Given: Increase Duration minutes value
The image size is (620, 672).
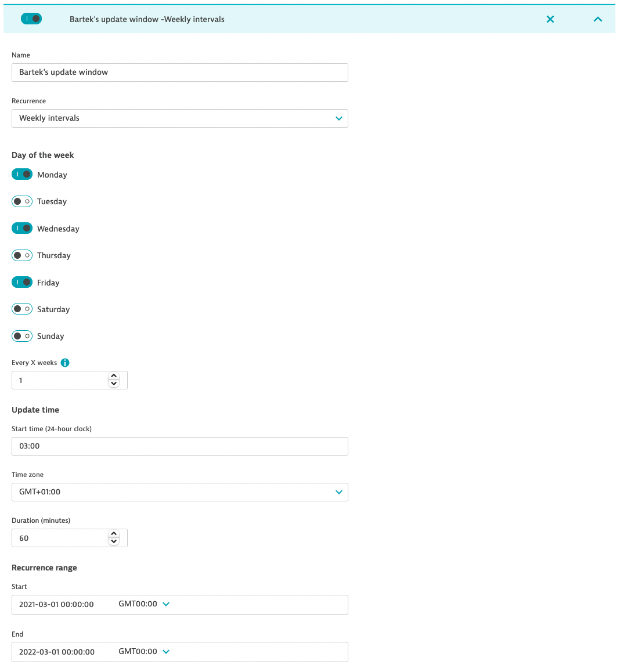Looking at the screenshot, I should 114,533.
